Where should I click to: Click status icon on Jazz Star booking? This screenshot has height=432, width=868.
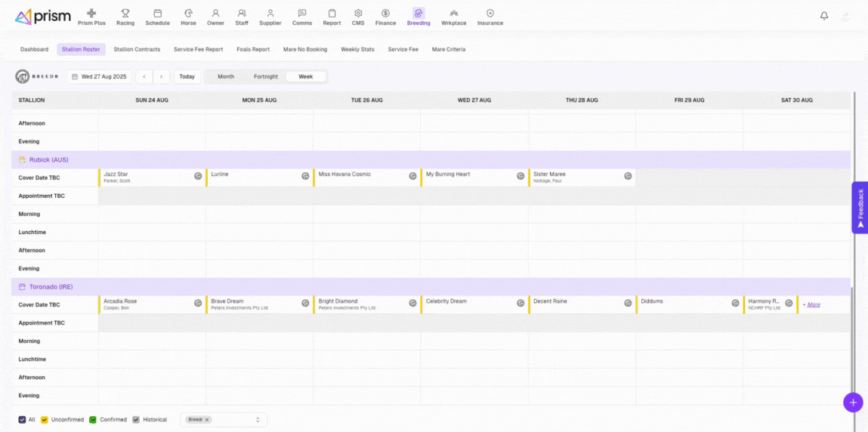point(198,176)
